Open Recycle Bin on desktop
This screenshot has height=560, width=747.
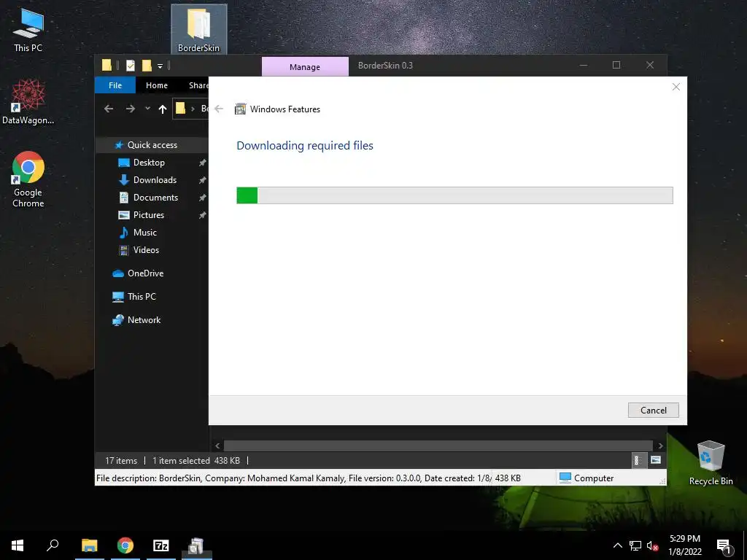711,463
